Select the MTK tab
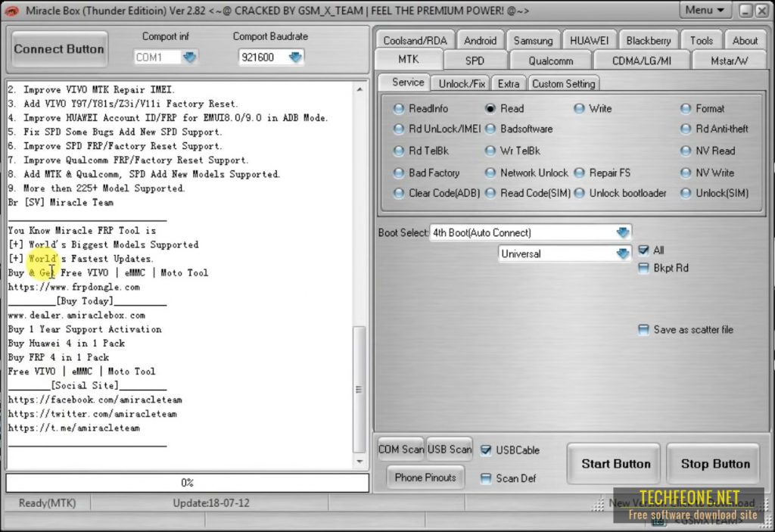Screen dimensions: 775x532 pyautogui.click(x=408, y=60)
